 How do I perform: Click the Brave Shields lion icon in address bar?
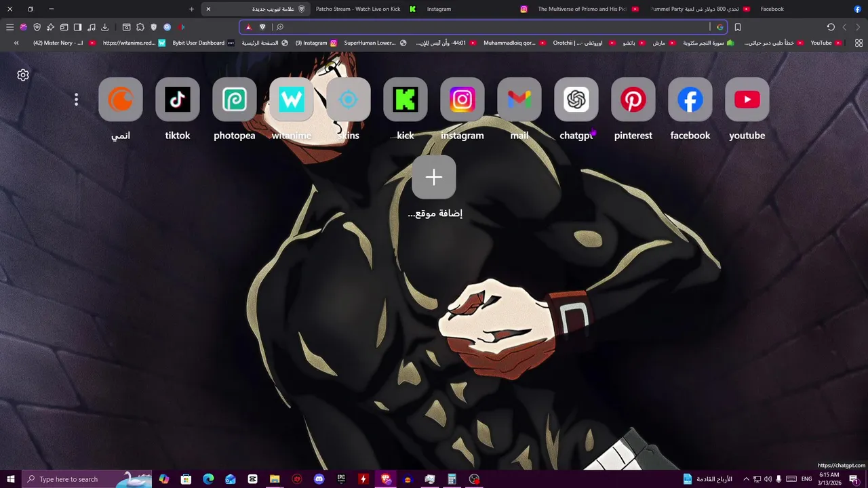[x=262, y=27]
